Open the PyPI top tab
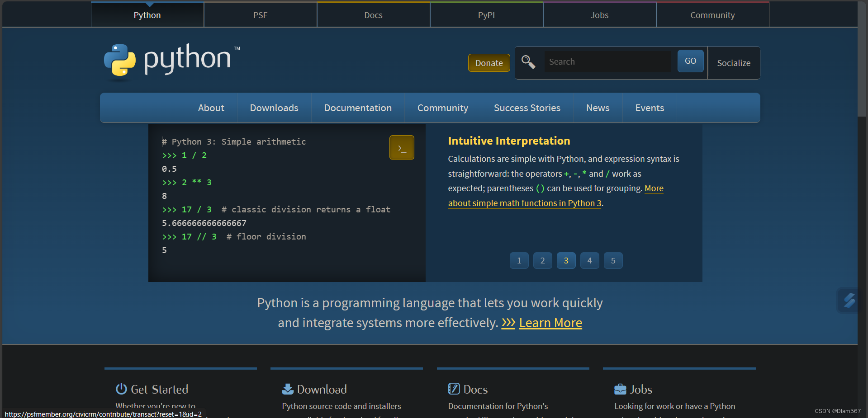868x418 pixels. (487, 15)
